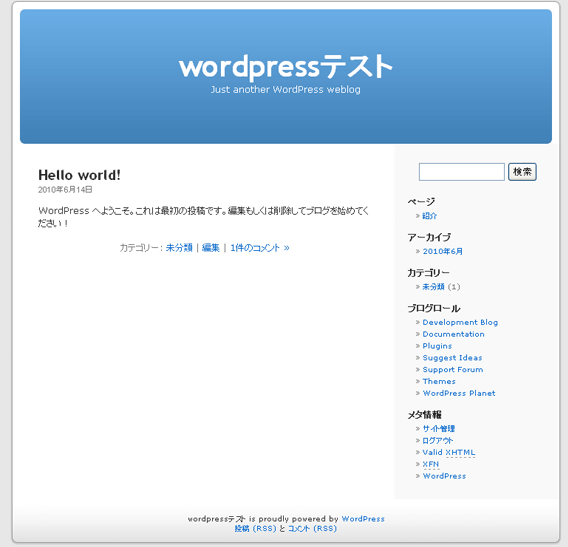Focus the sidebar search input field
Image resolution: width=568 pixels, height=547 pixels.
462,172
